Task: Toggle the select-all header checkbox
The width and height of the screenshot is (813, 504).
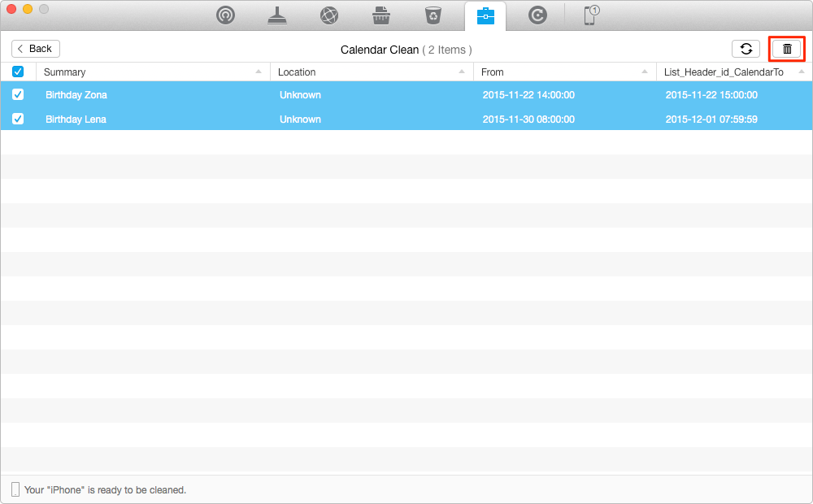Action: [18, 72]
